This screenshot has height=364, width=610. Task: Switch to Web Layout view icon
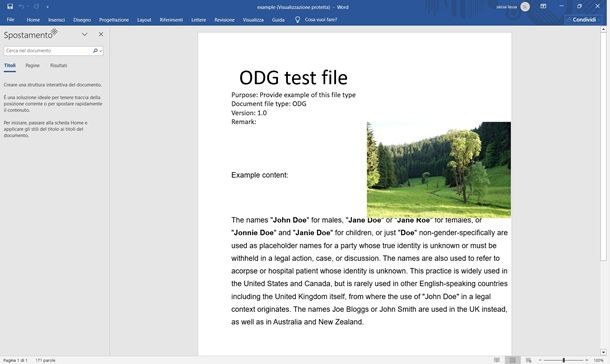[x=528, y=360]
